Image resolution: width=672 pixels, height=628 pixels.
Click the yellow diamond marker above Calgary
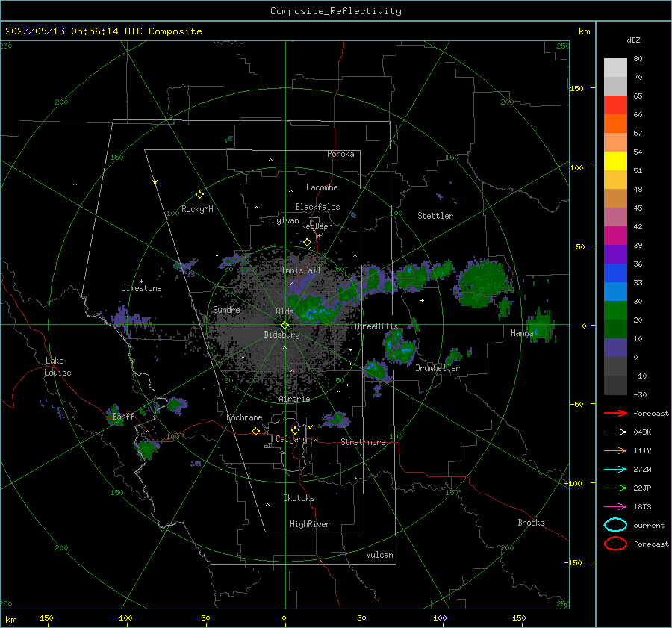[295, 430]
